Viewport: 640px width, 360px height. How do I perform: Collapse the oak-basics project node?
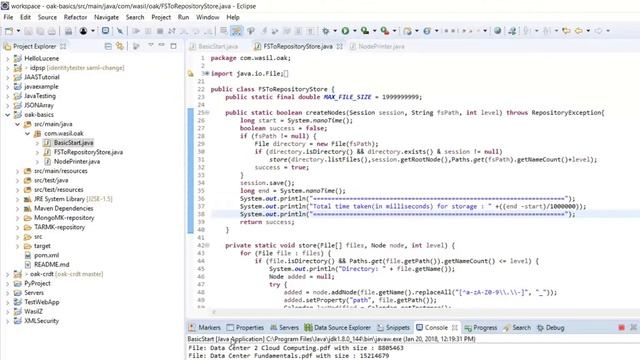click(x=7, y=115)
